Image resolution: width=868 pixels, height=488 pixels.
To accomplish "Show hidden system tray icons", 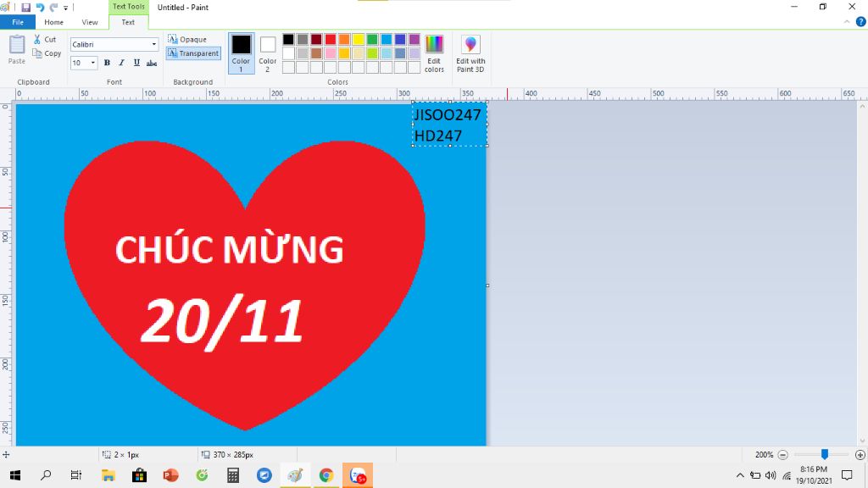I will pos(739,475).
